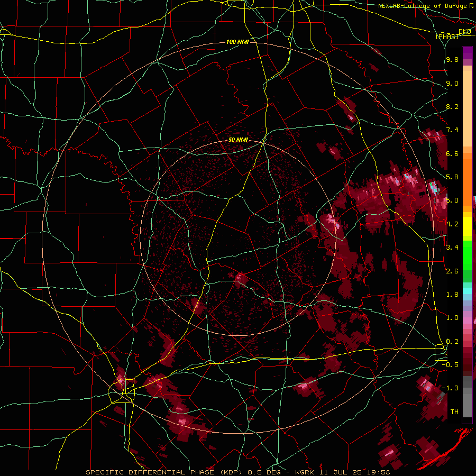The width and height of the screenshot is (476, 476).
Task: Click the 100 NMI range ring label
Action: pos(237,42)
